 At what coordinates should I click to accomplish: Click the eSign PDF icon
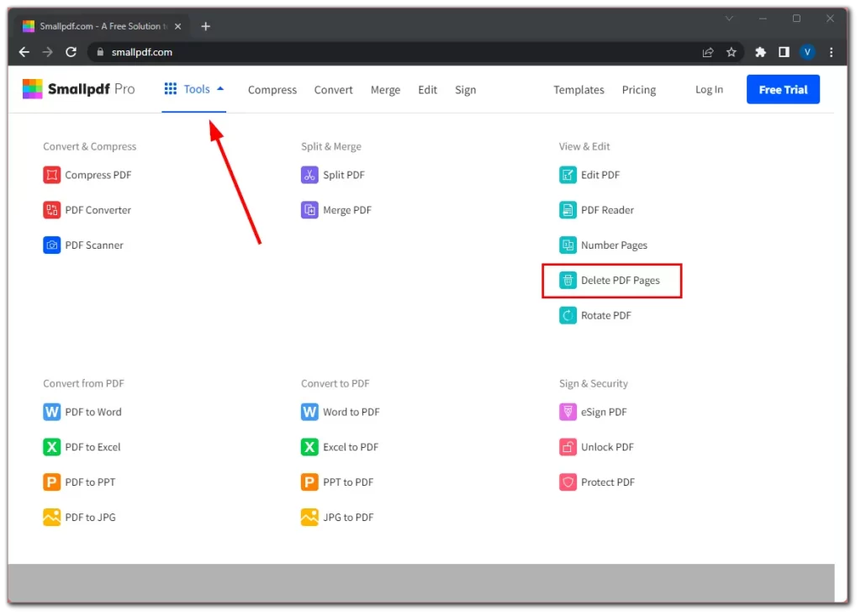(568, 412)
